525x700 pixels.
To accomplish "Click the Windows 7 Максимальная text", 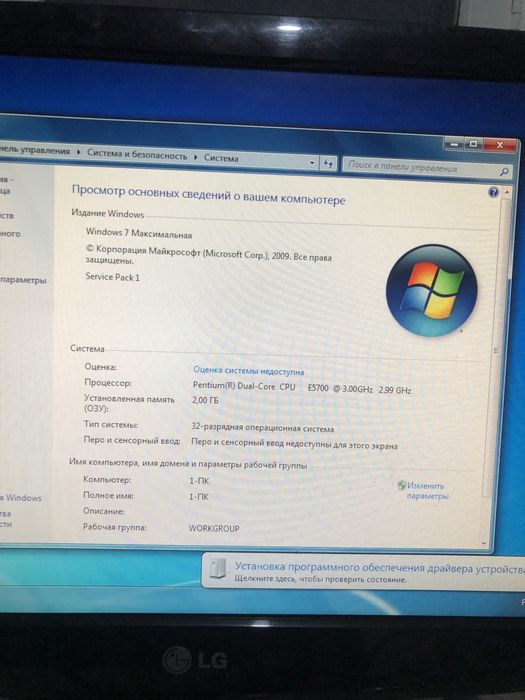I will (x=139, y=233).
